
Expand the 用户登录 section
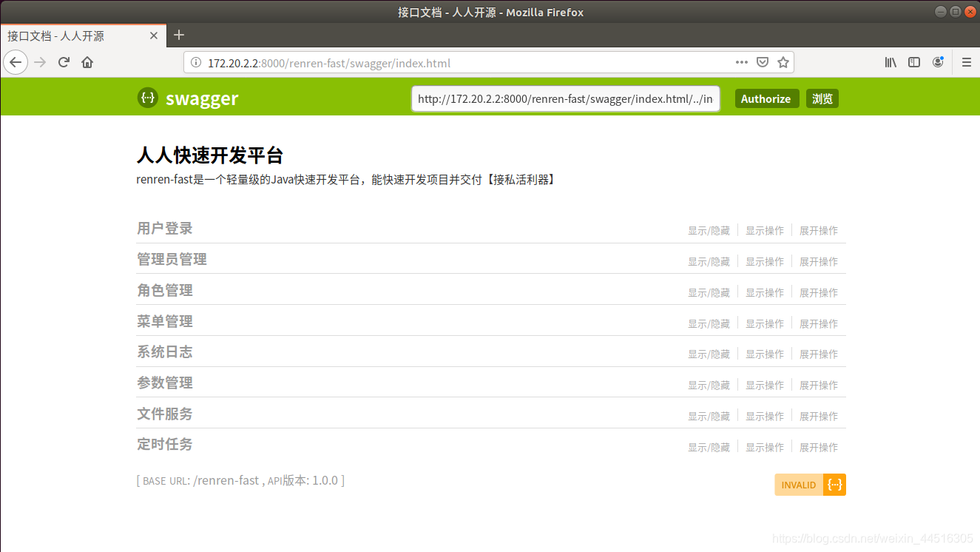coord(164,229)
